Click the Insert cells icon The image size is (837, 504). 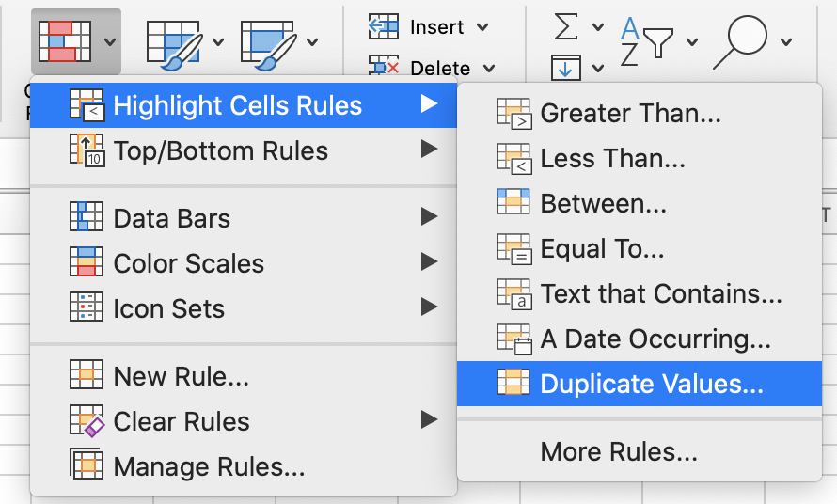[384, 26]
